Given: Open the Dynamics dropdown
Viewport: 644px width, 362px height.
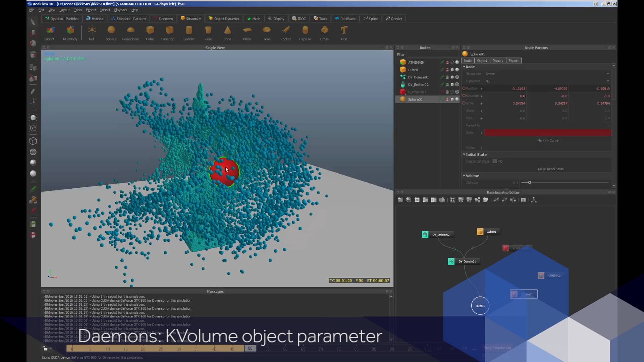Looking at the screenshot, I should click(547, 81).
